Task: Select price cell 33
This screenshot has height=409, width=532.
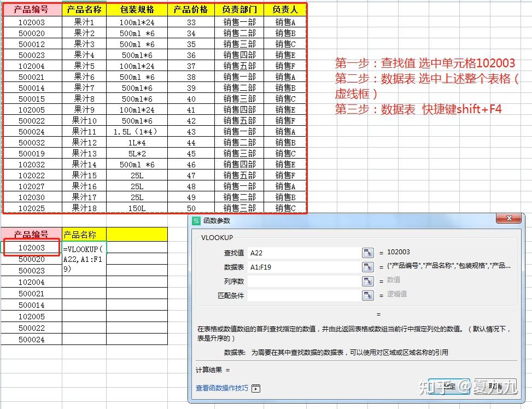Action: coord(191,22)
